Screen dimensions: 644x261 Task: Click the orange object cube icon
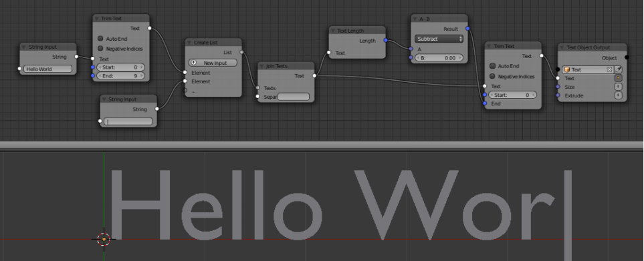567,69
